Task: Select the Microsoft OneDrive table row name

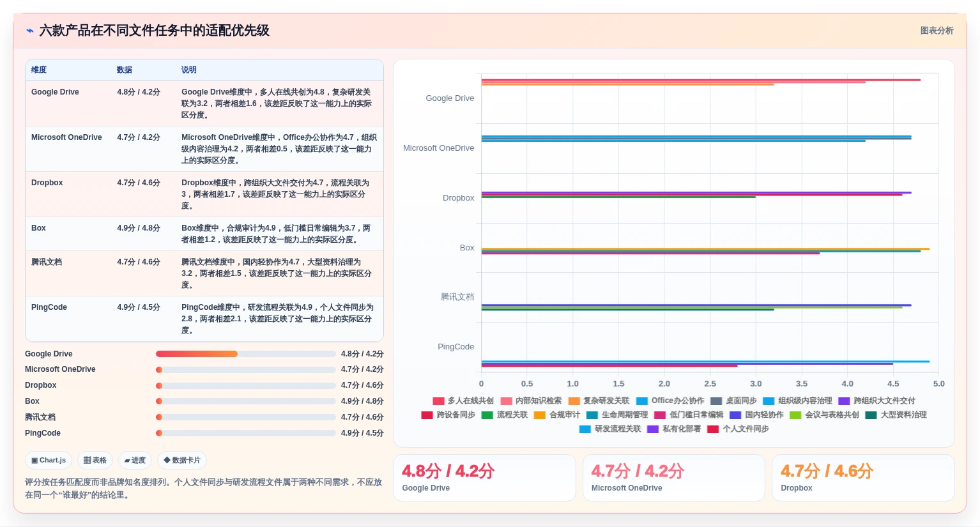Action: click(66, 137)
